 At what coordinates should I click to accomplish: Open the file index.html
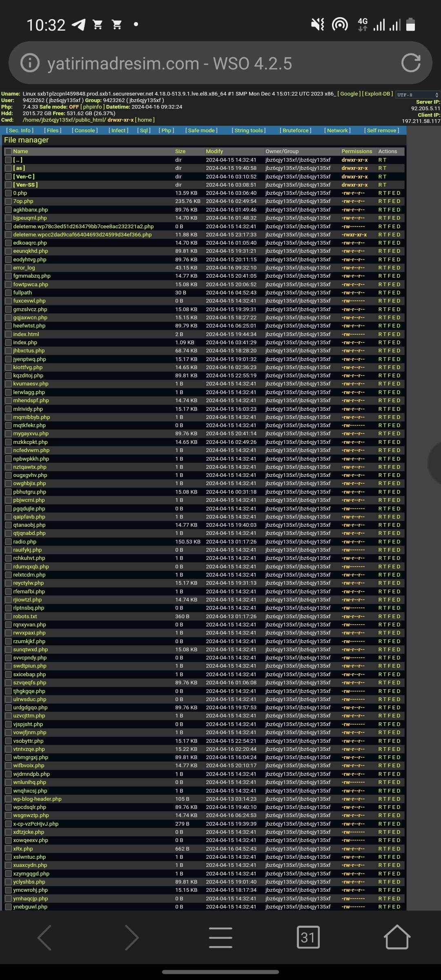(26, 334)
